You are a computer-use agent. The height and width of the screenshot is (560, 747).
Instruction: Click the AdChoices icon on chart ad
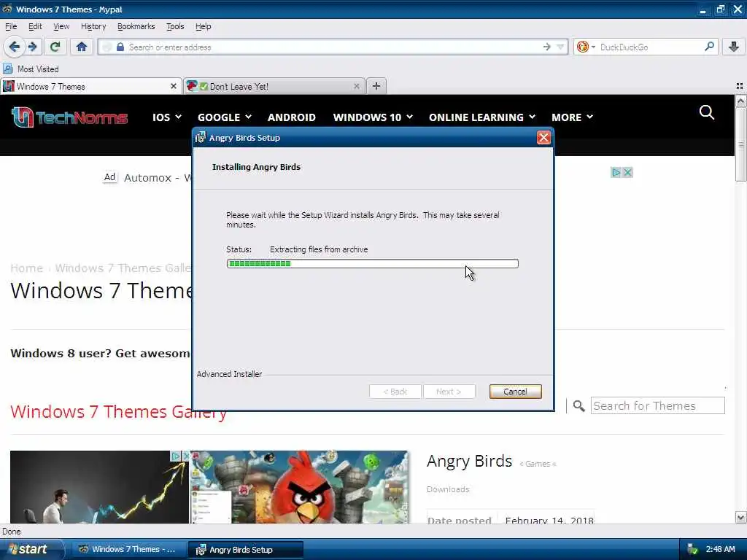pos(175,456)
